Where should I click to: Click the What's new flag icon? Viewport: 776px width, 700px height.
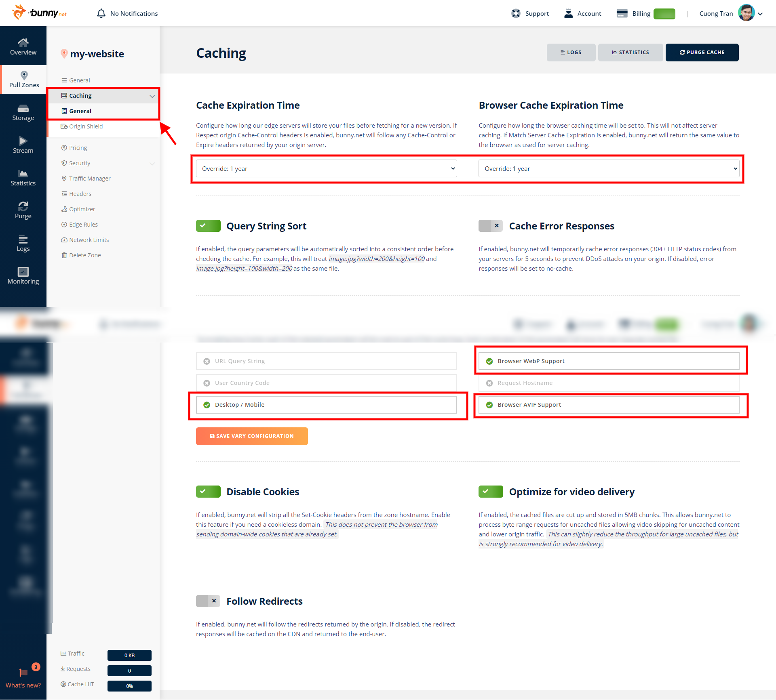(x=23, y=673)
